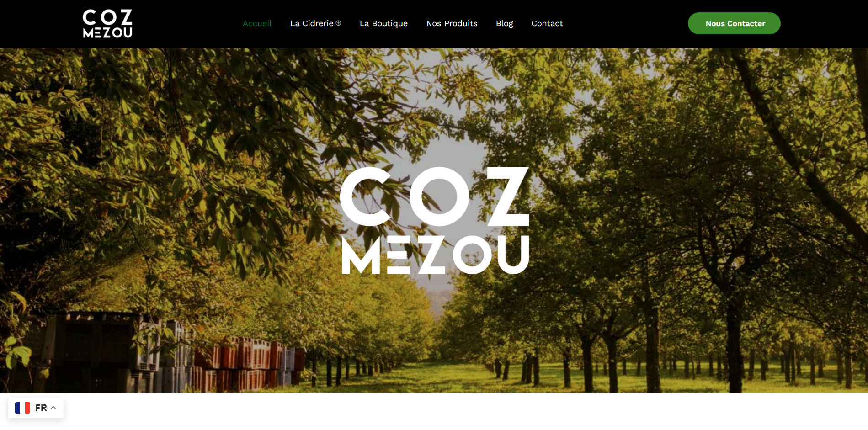Click the dark grey crates at photo left

click(91, 352)
